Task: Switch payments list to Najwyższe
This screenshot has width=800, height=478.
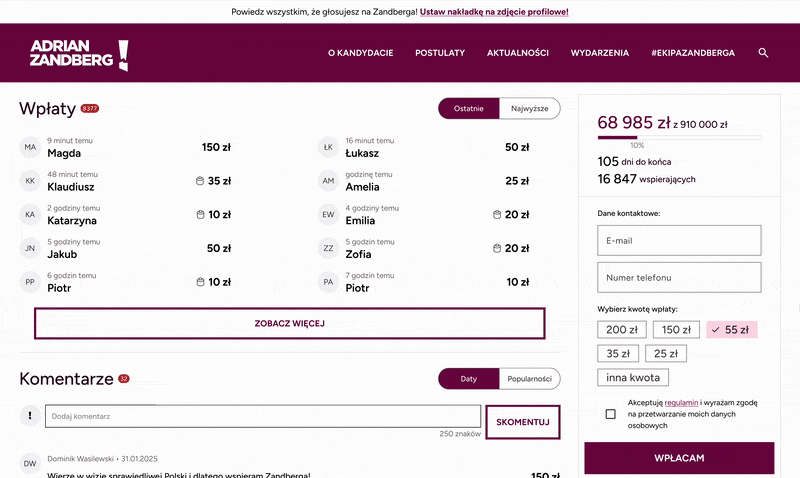Action: (530, 109)
